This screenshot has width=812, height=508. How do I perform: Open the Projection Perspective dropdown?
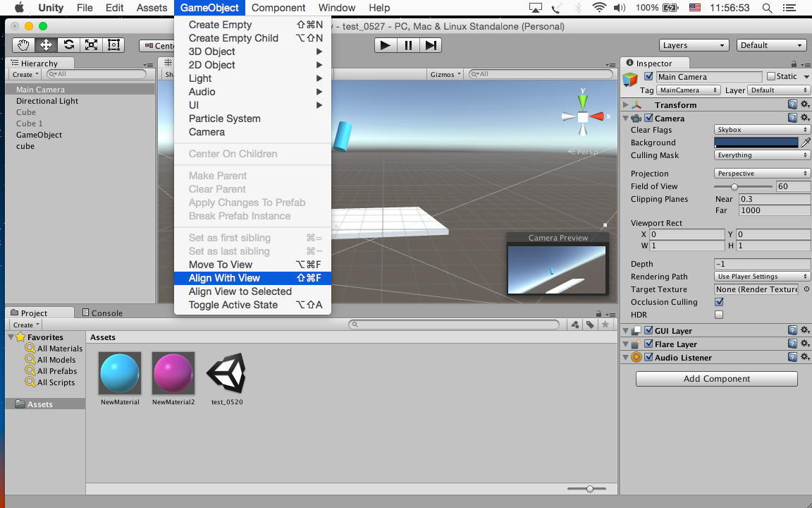(762, 173)
